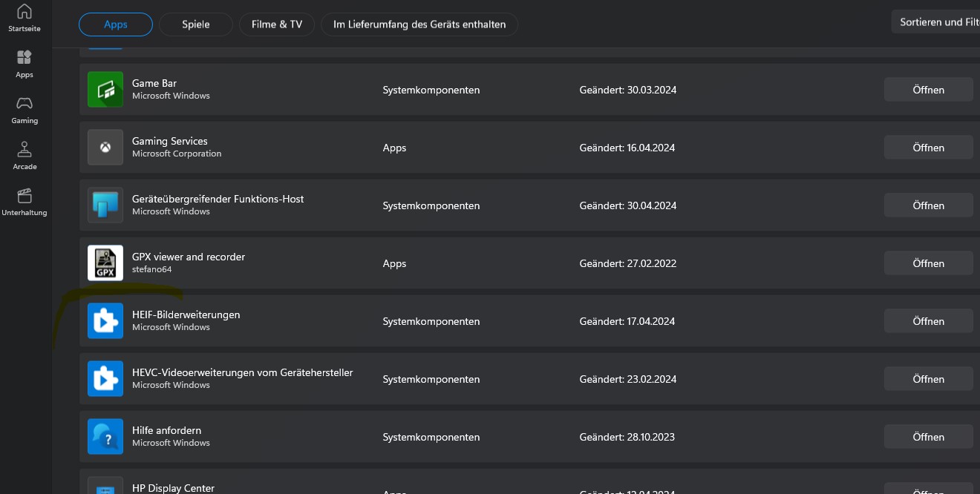The width and height of the screenshot is (980, 494).
Task: Select the Apps filter tab
Action: click(x=116, y=24)
